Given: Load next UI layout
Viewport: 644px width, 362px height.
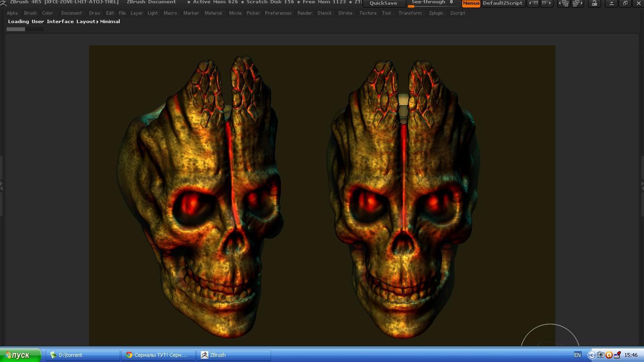Looking at the screenshot, I should coord(578,3).
